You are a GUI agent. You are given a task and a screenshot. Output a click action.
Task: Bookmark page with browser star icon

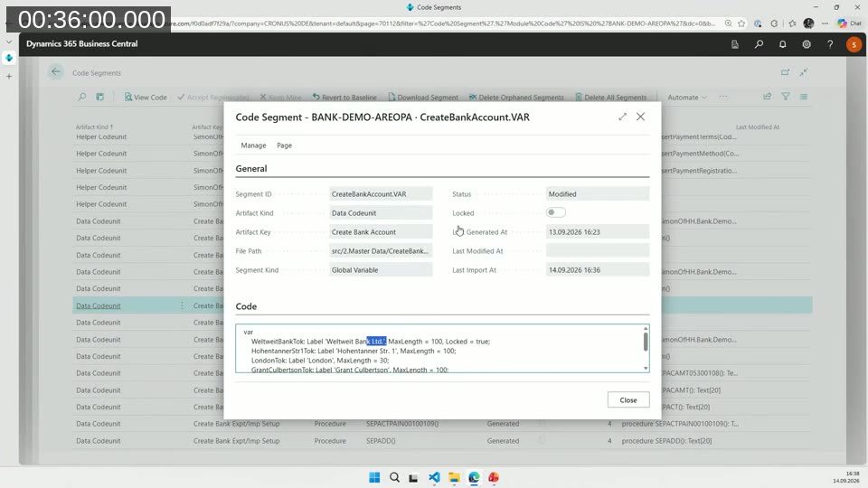[x=741, y=23]
